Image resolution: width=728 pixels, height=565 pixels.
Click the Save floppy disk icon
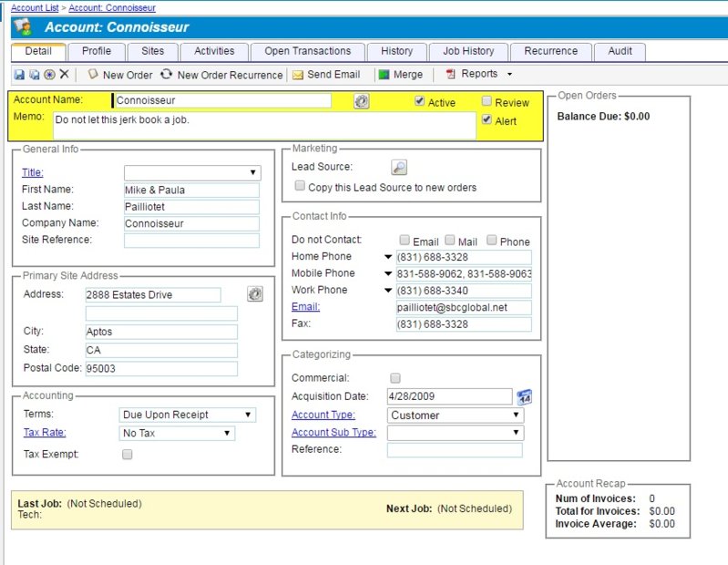[19, 75]
